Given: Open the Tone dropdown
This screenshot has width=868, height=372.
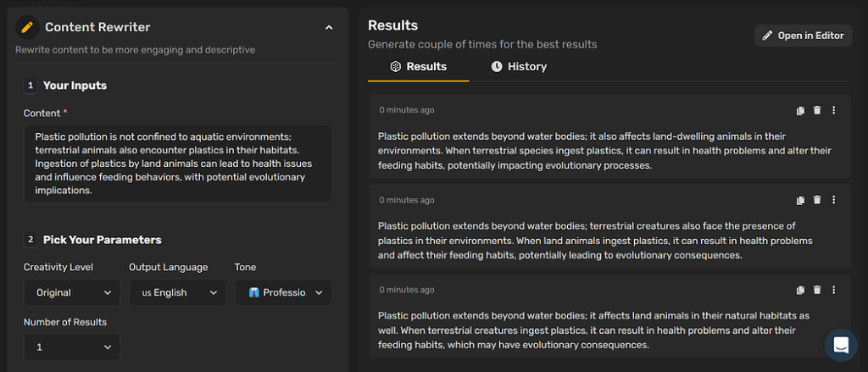Looking at the screenshot, I should click(283, 293).
